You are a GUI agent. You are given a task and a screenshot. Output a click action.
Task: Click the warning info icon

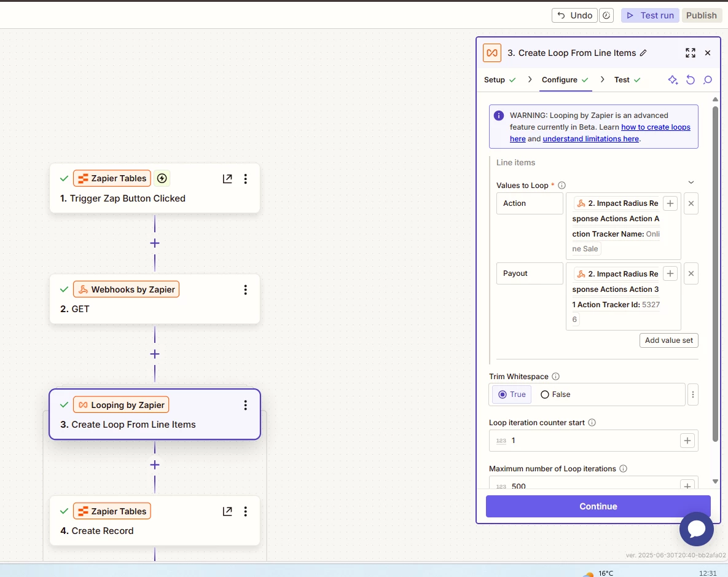pyautogui.click(x=499, y=116)
